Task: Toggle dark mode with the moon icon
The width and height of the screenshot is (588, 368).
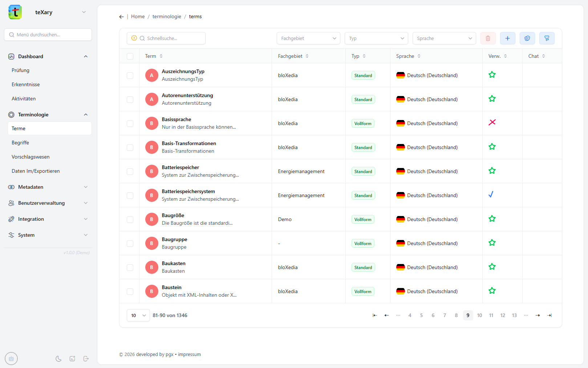Action: pyautogui.click(x=58, y=359)
